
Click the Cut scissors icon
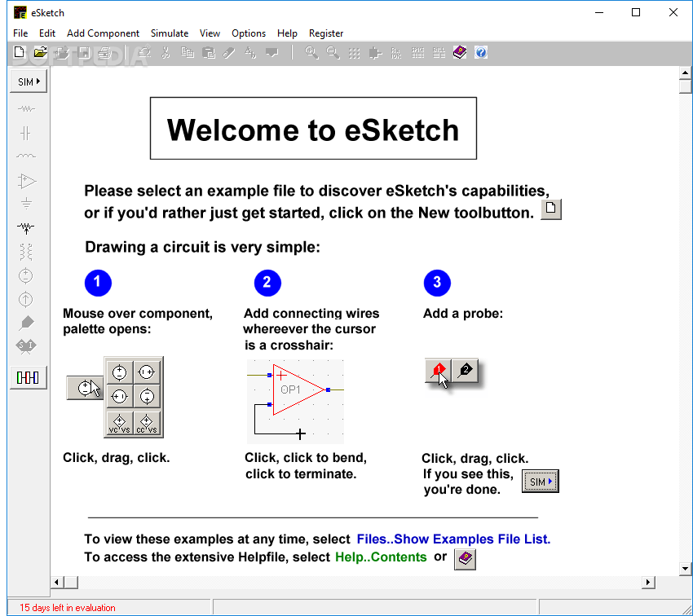click(166, 53)
